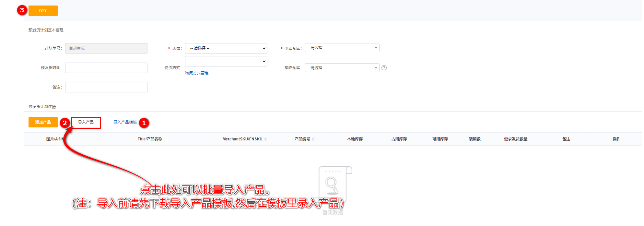Click the 导入产品 button
The height and width of the screenshot is (226, 644).
86,123
